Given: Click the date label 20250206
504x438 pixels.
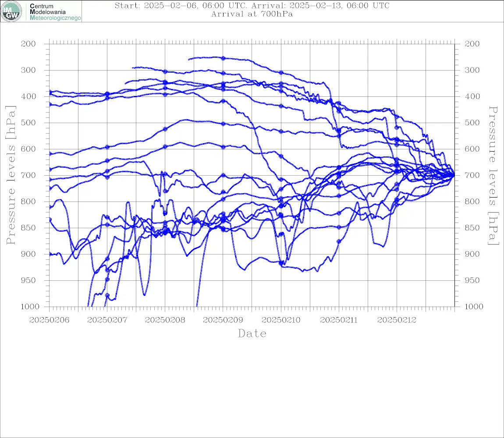Looking at the screenshot, I should pos(49,320).
